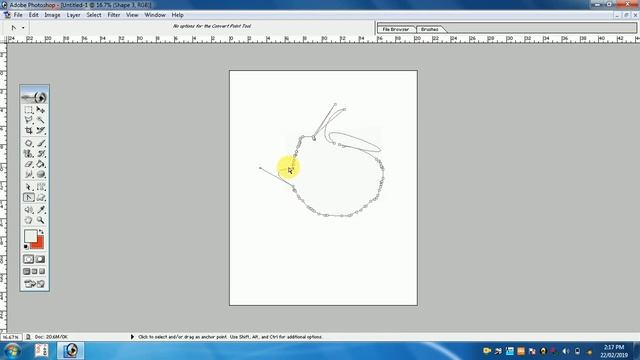Select the Magic Wand tool
640x360 pixels.
point(40,120)
